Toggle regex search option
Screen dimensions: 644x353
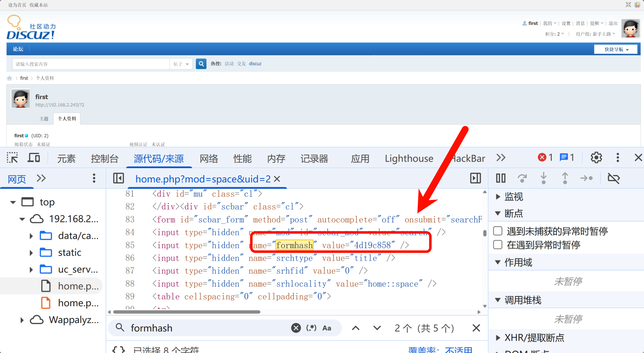pos(311,328)
